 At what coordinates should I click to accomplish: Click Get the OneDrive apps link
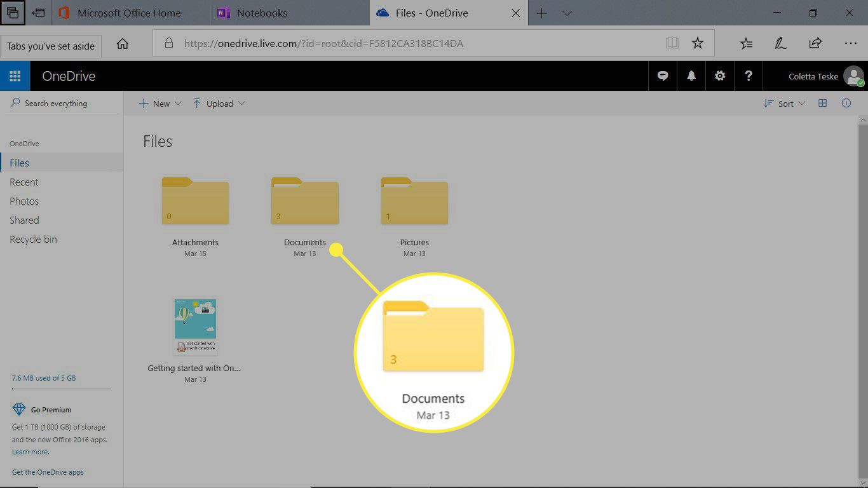[48, 472]
